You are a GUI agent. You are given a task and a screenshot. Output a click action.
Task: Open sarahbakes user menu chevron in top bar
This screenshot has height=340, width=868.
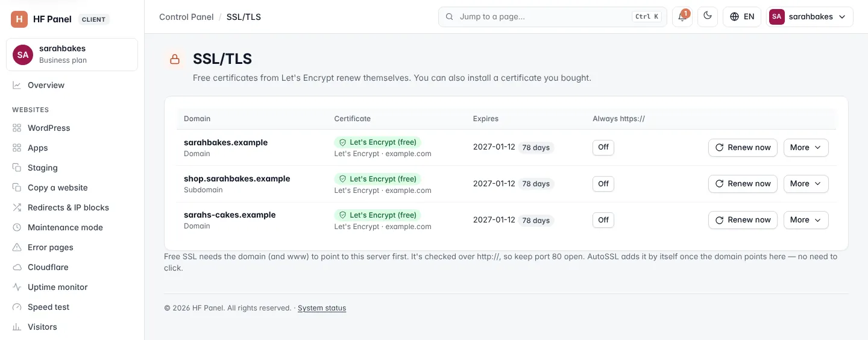coord(843,17)
